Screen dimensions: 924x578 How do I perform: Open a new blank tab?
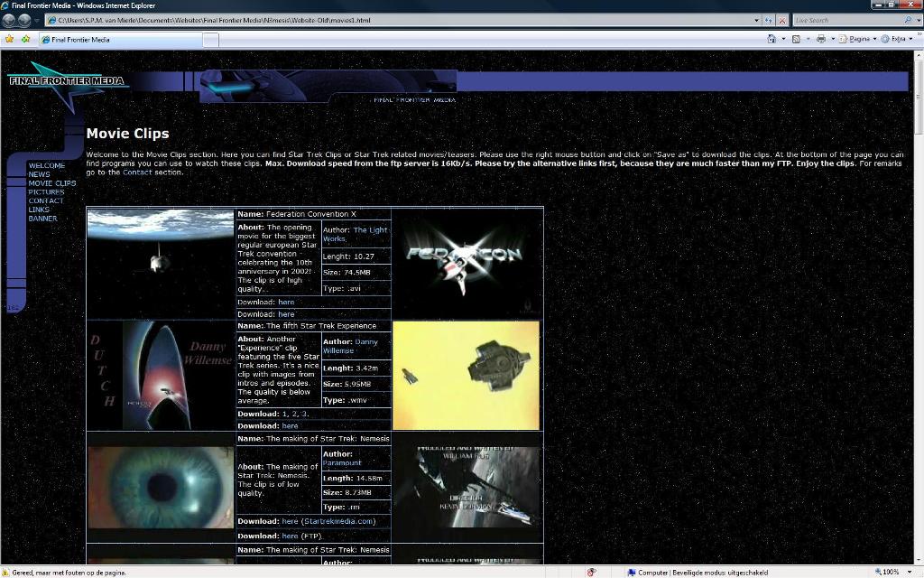click(x=211, y=40)
